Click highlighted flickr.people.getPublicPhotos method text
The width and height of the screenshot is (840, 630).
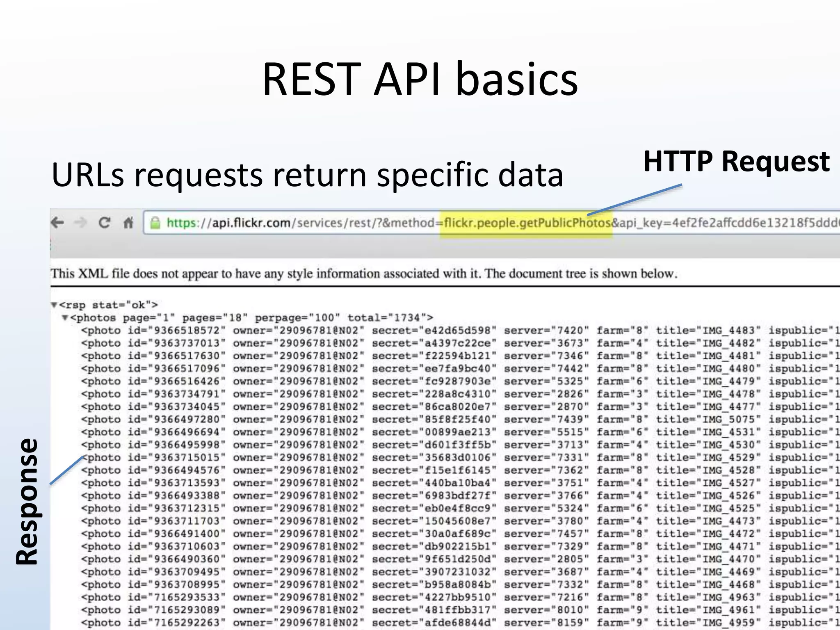(x=527, y=223)
